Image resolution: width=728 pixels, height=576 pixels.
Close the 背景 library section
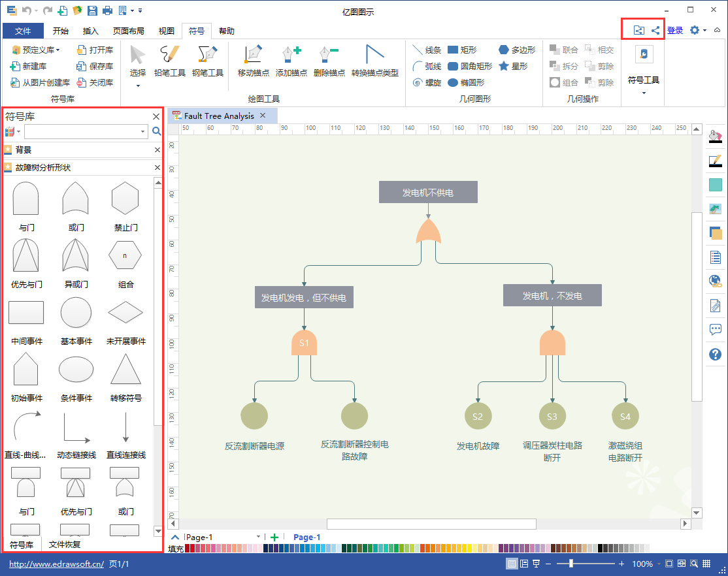157,150
